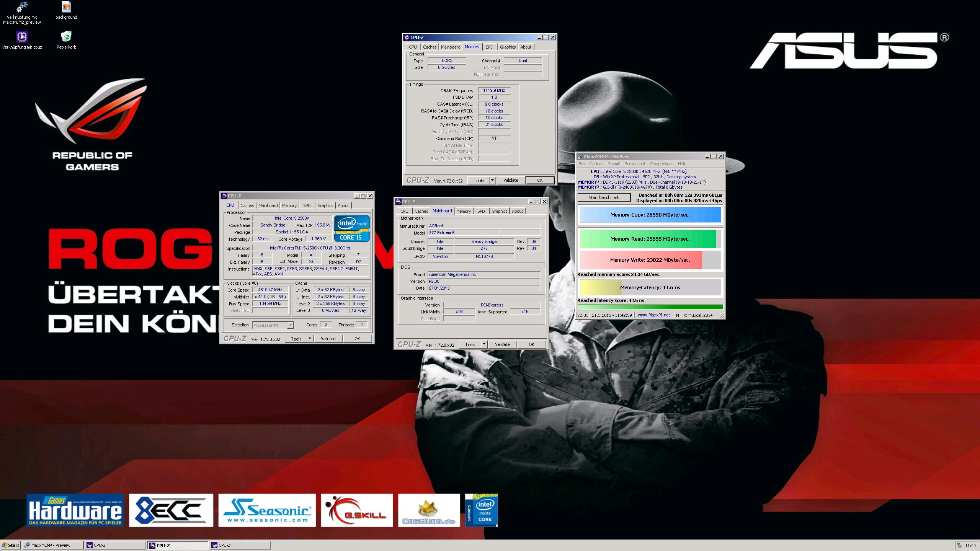Image resolution: width=980 pixels, height=551 pixels.
Task: Open the SPD tab in the Memory window
Action: pyautogui.click(x=489, y=47)
